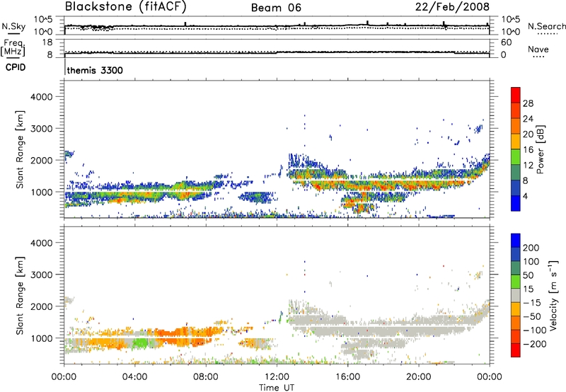Click the yellow 16-20 dB Power color segment
The image size is (566, 392).
coord(516,141)
